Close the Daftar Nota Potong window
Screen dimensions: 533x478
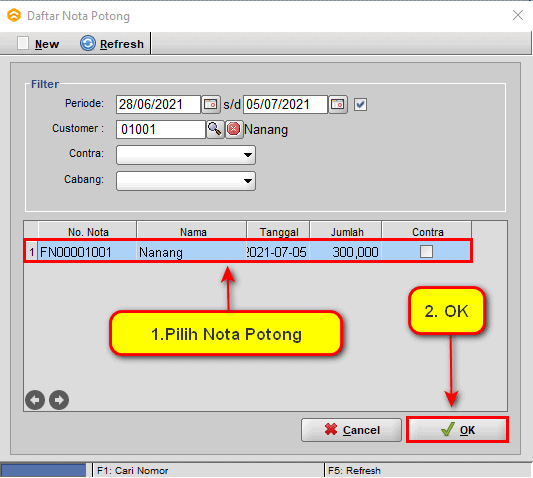click(x=518, y=15)
